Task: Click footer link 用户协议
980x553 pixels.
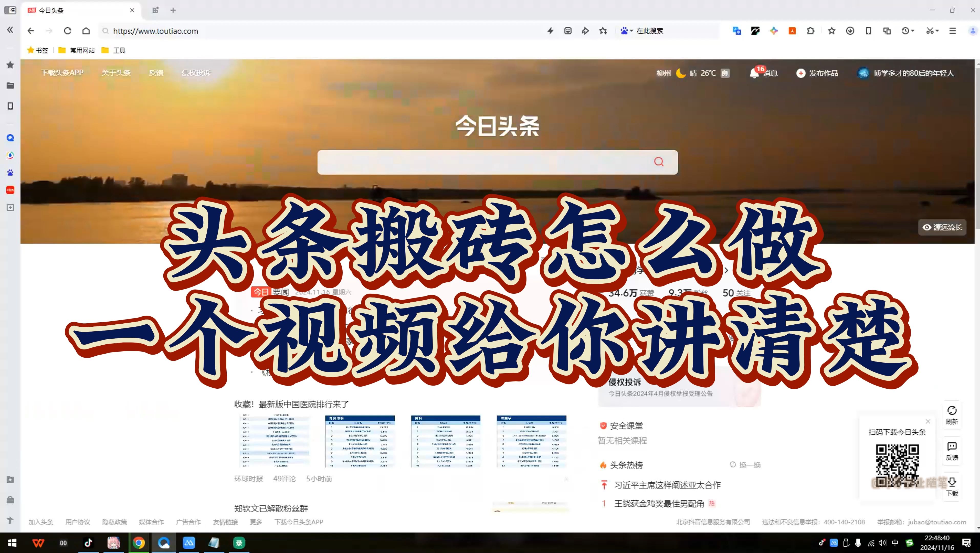Action: [x=78, y=522]
